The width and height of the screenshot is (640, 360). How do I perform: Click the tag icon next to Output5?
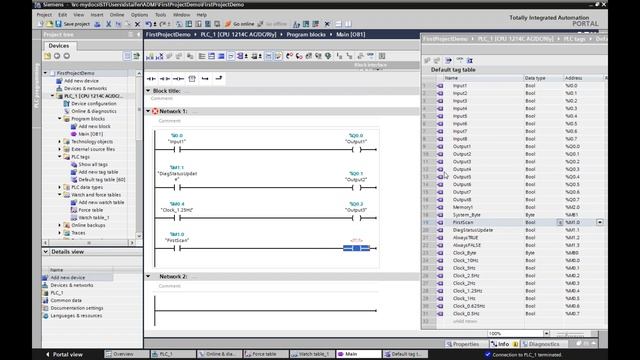pyautogui.click(x=440, y=177)
